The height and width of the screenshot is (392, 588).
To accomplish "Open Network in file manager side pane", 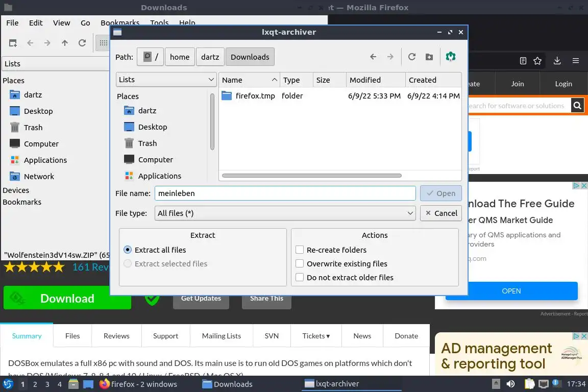I will point(39,176).
